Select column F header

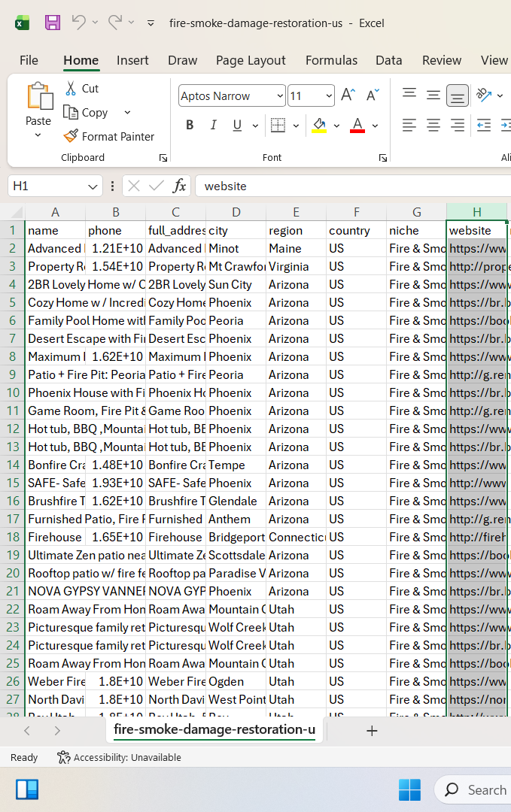[x=357, y=212]
